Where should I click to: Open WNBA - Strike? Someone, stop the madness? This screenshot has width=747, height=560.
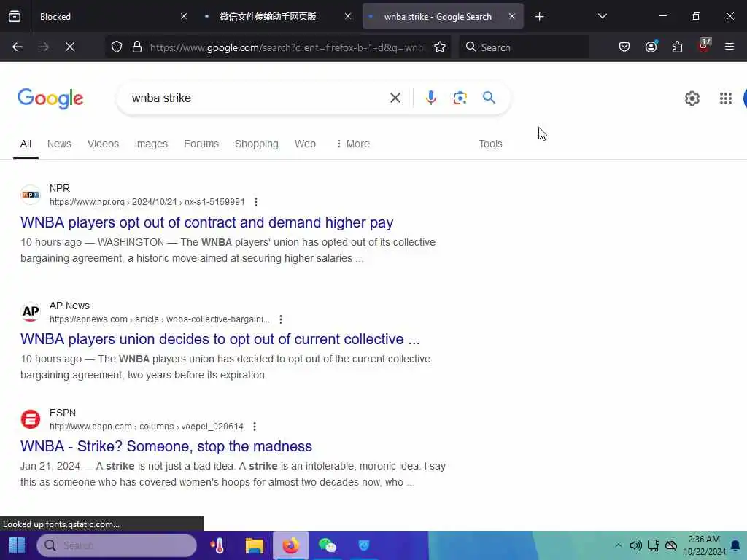[x=166, y=446]
